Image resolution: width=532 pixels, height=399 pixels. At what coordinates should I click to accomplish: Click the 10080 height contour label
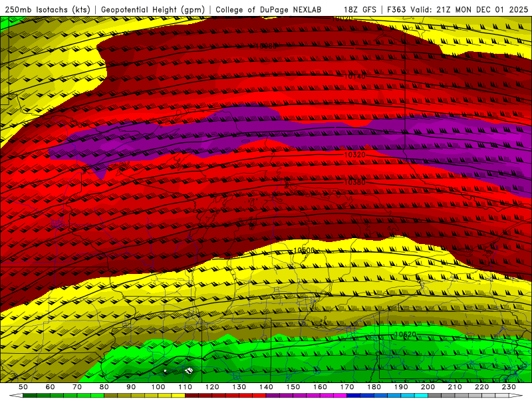click(266, 46)
